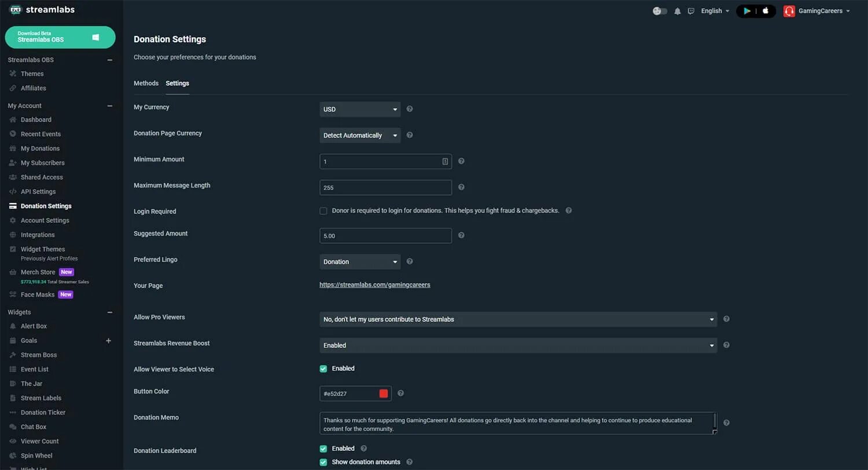The height and width of the screenshot is (470, 868).
Task: Click help icon next to Button Color
Action: click(x=400, y=393)
